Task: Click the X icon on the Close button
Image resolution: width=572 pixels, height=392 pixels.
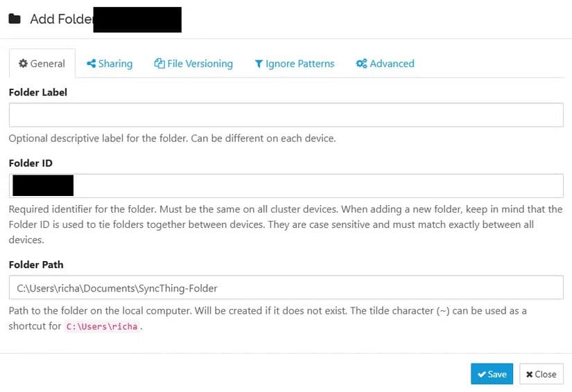Action: 530,374
